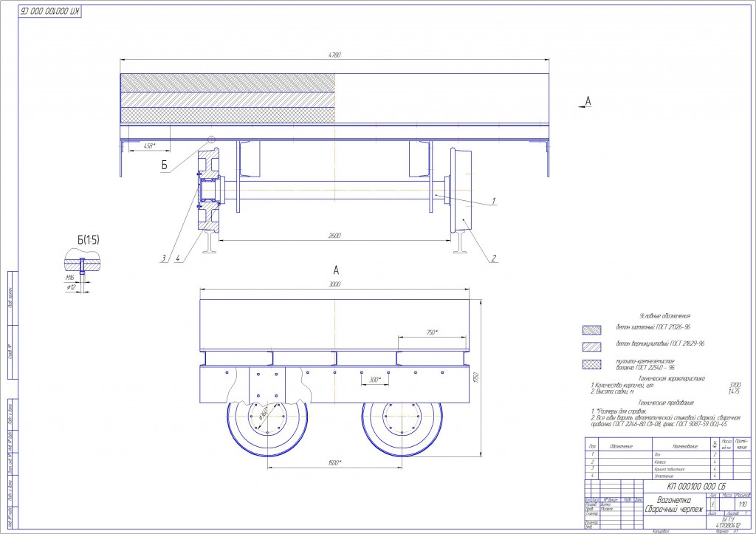The height and width of the screenshot is (534, 756).
Task: Select the 'Вагонетка' title text
Action: [673, 500]
